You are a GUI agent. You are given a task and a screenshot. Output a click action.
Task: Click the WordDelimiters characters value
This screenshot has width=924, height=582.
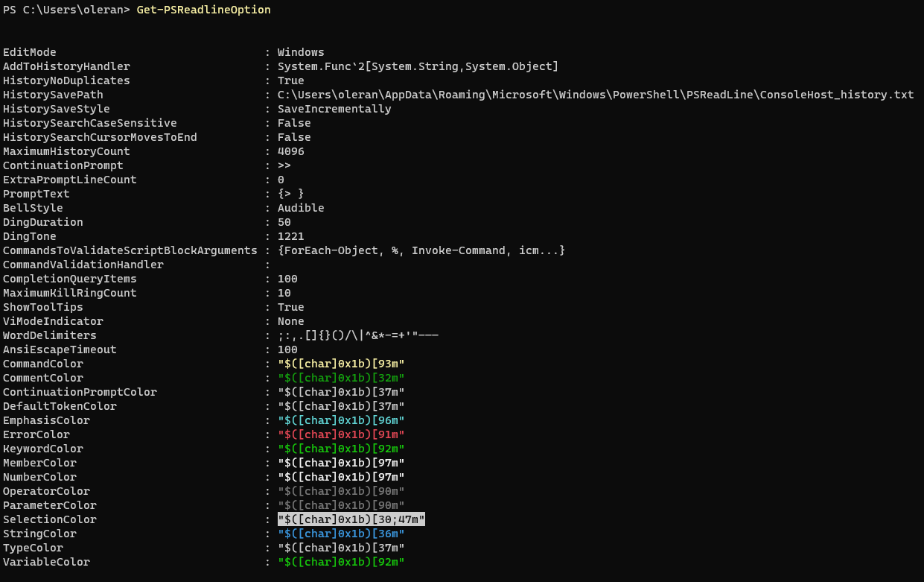(357, 335)
